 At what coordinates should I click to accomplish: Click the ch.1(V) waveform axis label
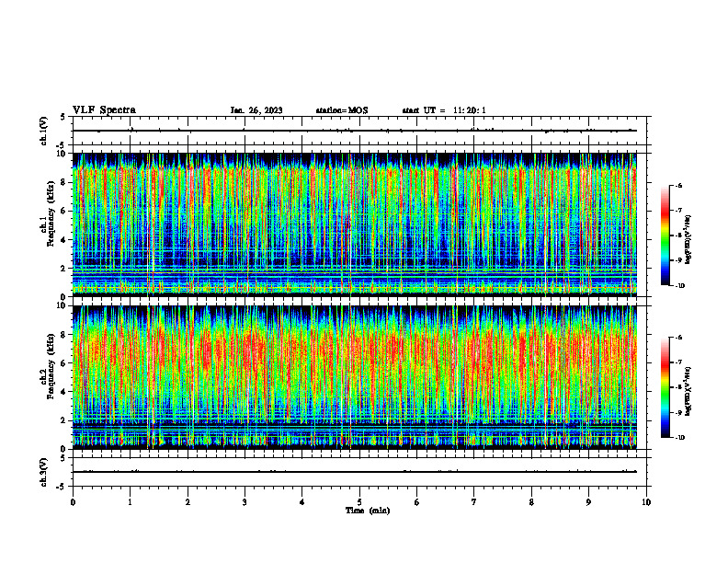tap(43, 131)
